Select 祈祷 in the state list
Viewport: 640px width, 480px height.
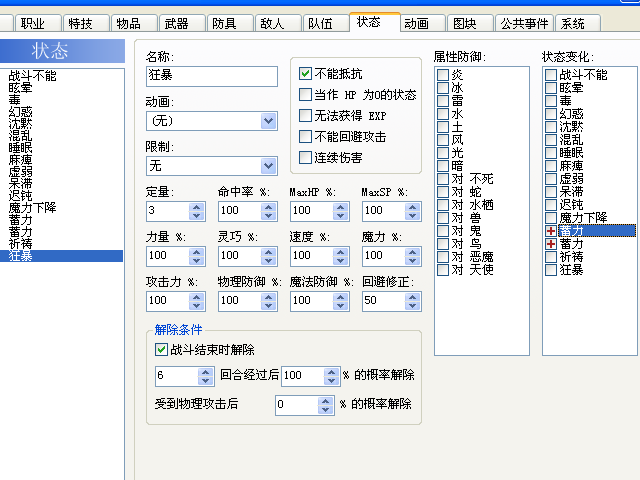[20, 244]
